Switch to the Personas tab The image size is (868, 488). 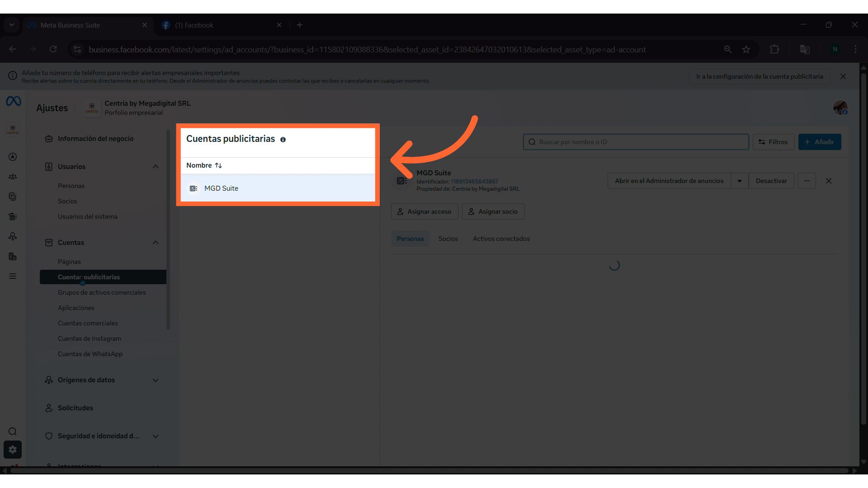tap(410, 239)
